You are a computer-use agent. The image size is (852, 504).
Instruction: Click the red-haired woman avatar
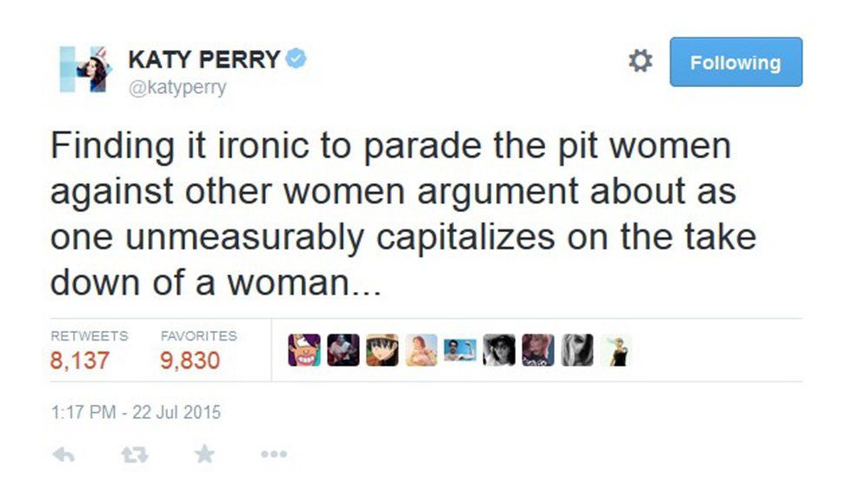(422, 349)
